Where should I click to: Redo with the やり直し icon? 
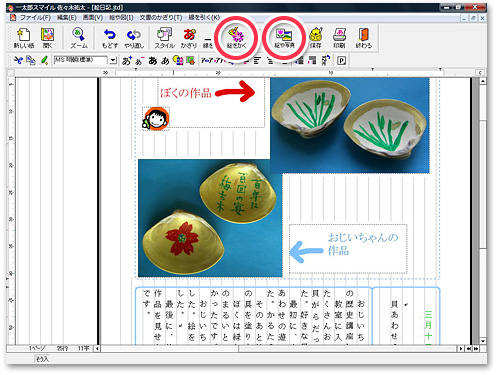(134, 38)
